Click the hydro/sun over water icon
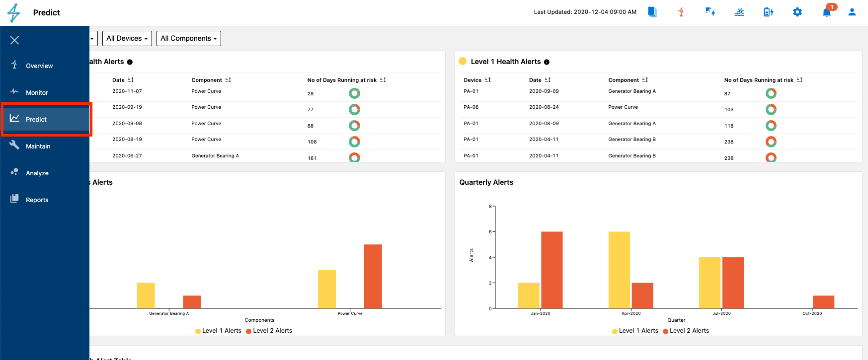This screenshot has width=868, height=360. tap(739, 12)
